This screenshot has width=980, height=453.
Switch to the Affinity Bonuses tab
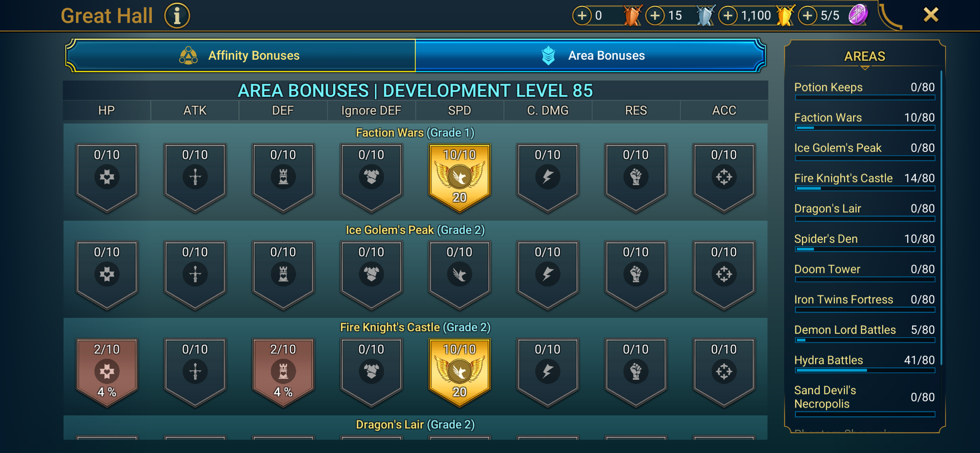pos(241,56)
